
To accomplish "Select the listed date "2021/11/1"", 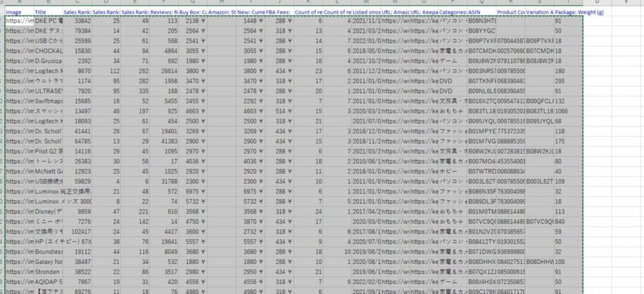I will (x=366, y=21).
